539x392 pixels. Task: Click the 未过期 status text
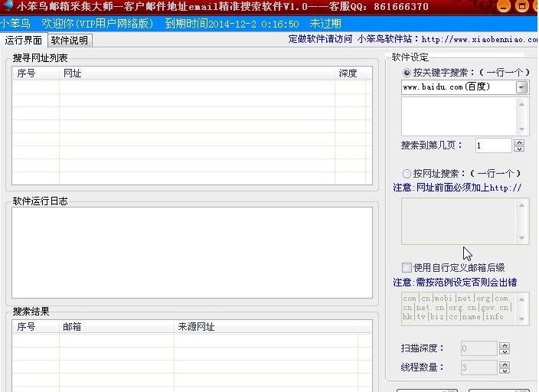pos(325,24)
